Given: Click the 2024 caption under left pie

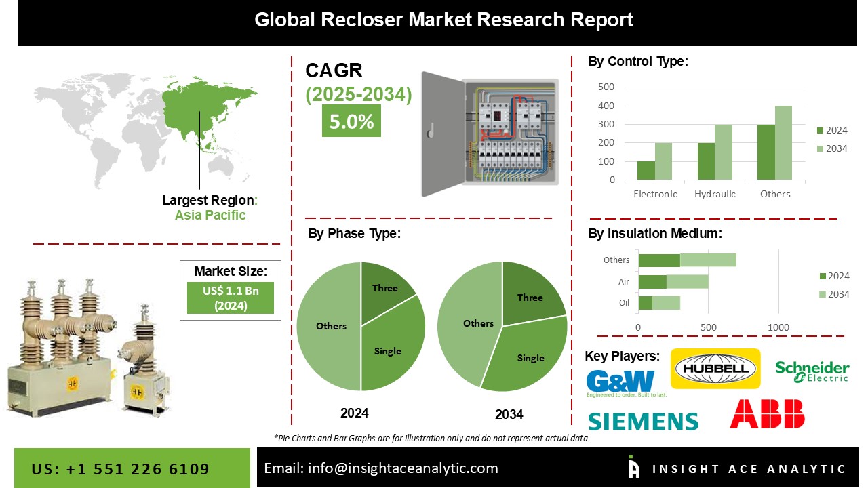Looking at the screenshot, I should [x=355, y=412].
